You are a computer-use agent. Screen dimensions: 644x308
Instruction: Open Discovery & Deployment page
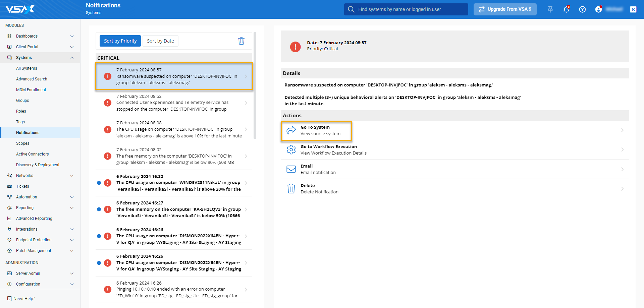coord(38,165)
